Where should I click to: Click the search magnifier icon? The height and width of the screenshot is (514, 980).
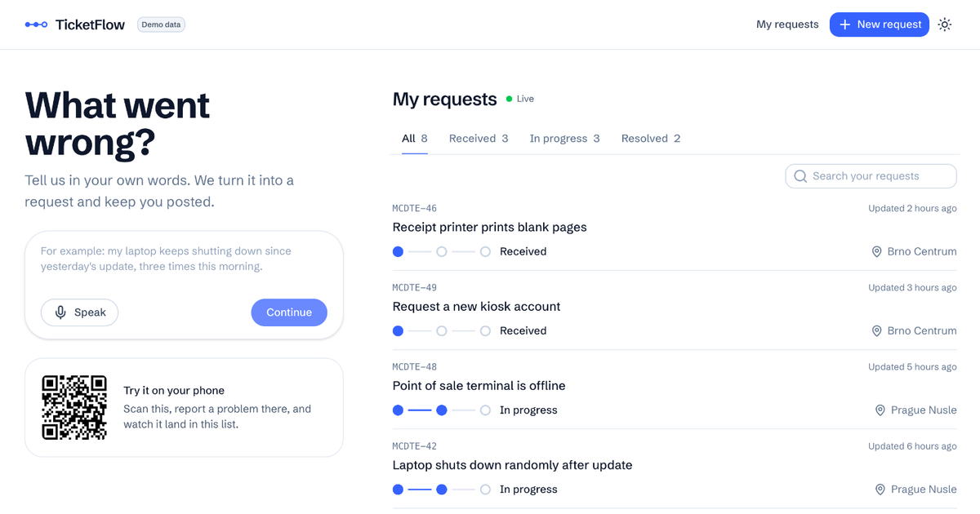click(x=800, y=176)
